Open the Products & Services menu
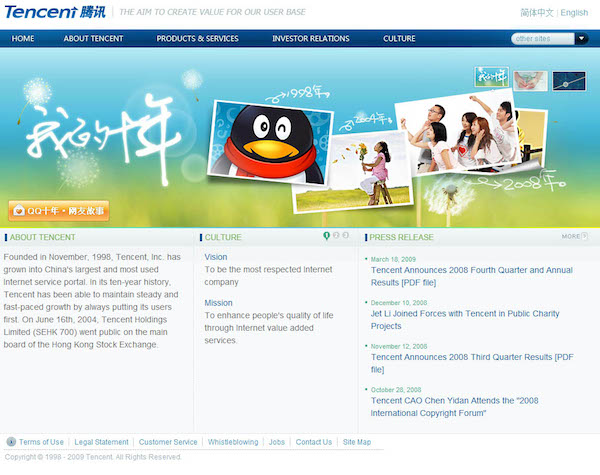 coord(197,39)
